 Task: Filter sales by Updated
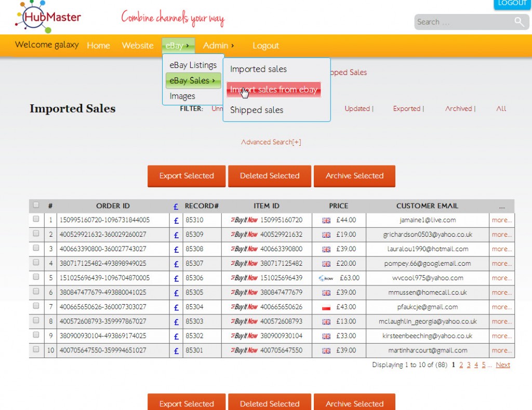coord(357,109)
